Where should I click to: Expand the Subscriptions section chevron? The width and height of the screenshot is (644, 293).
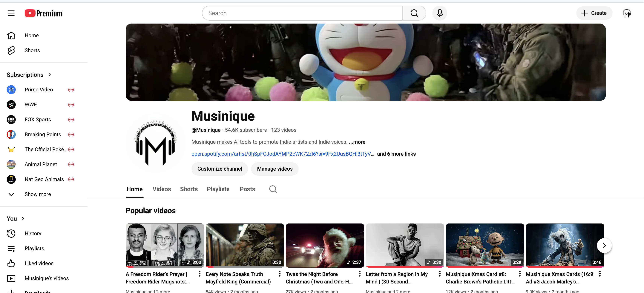point(50,75)
